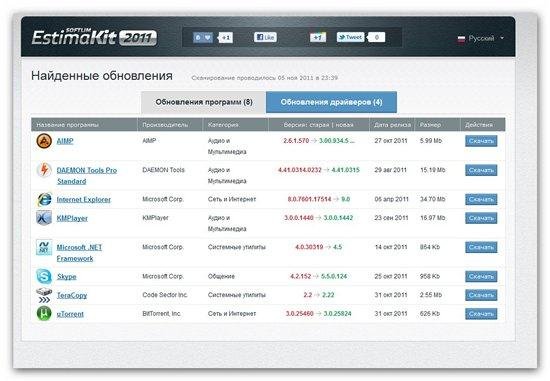Click date 23 сен 2011 in KMPlayer row

tap(391, 218)
